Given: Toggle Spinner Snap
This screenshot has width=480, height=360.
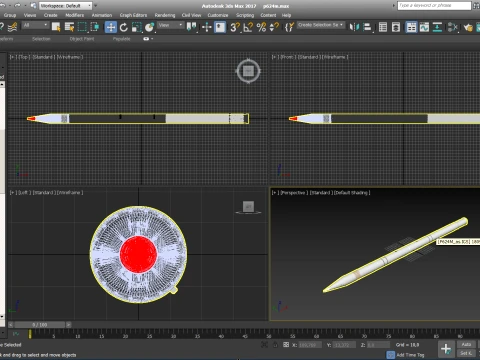Looking at the screenshot, I should click(274, 27).
